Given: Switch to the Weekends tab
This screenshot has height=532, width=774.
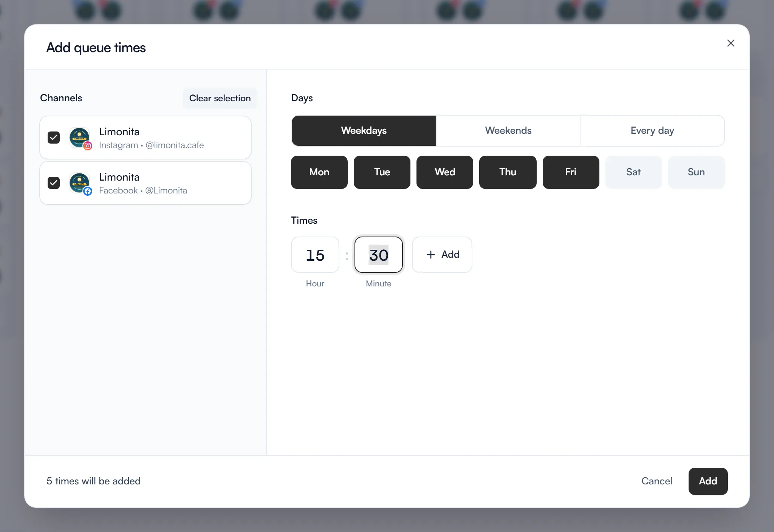Looking at the screenshot, I should pyautogui.click(x=508, y=131).
